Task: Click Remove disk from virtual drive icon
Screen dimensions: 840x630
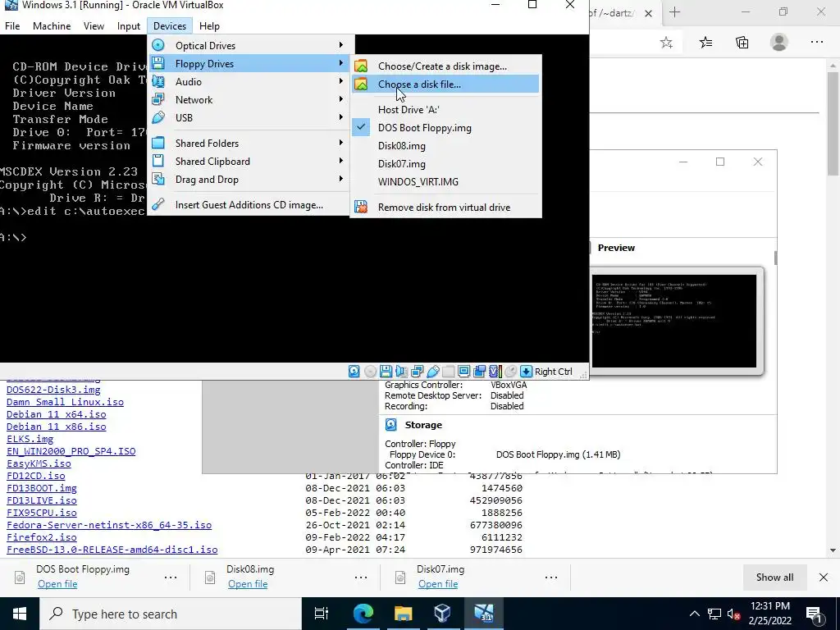Action: pyautogui.click(x=361, y=208)
